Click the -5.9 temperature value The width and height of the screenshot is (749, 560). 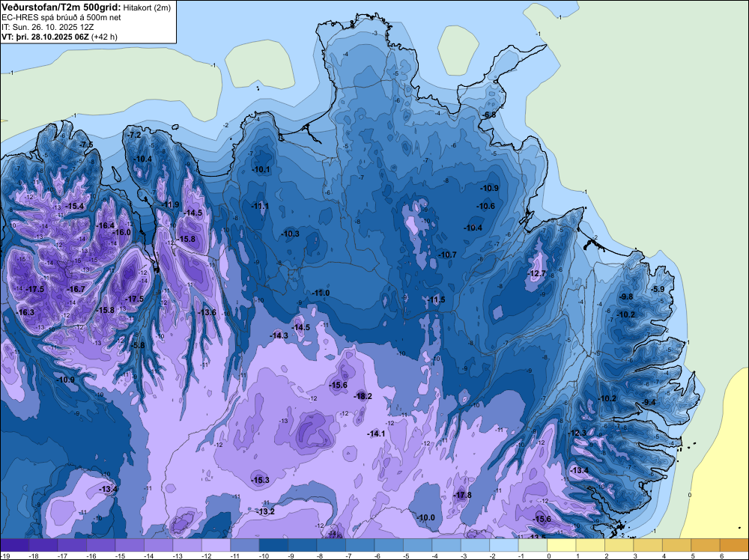click(x=658, y=289)
